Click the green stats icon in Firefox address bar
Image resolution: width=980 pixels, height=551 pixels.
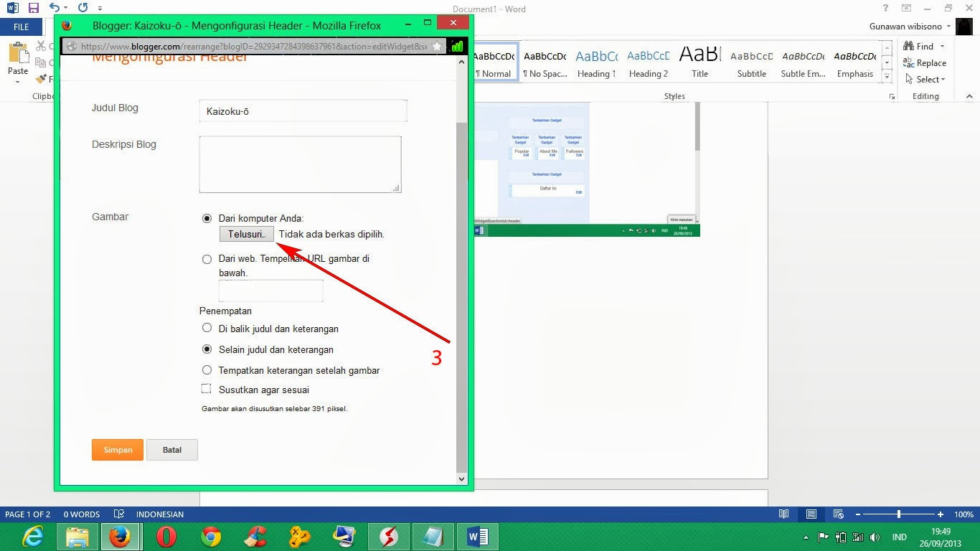tap(457, 45)
